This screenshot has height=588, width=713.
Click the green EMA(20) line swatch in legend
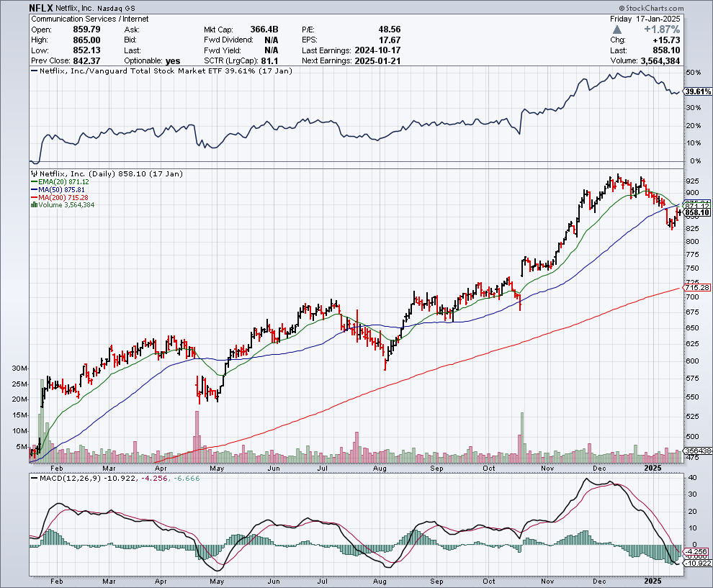tap(34, 182)
